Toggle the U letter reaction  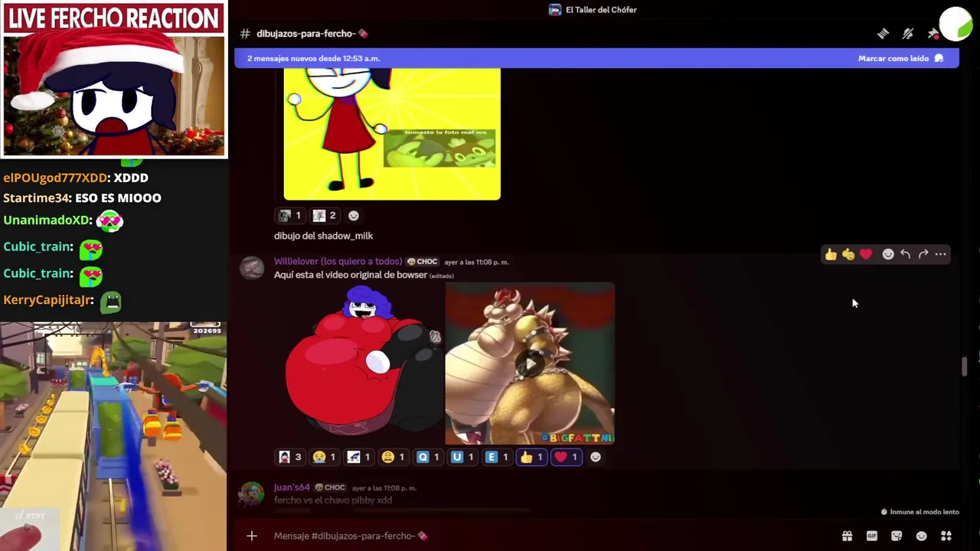462,457
